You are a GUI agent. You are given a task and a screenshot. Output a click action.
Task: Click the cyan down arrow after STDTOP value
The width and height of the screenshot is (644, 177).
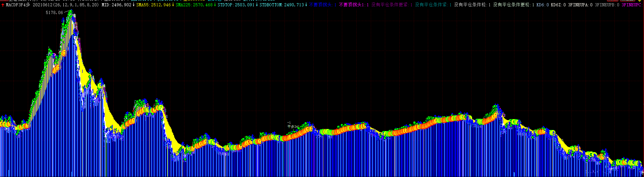256,5
